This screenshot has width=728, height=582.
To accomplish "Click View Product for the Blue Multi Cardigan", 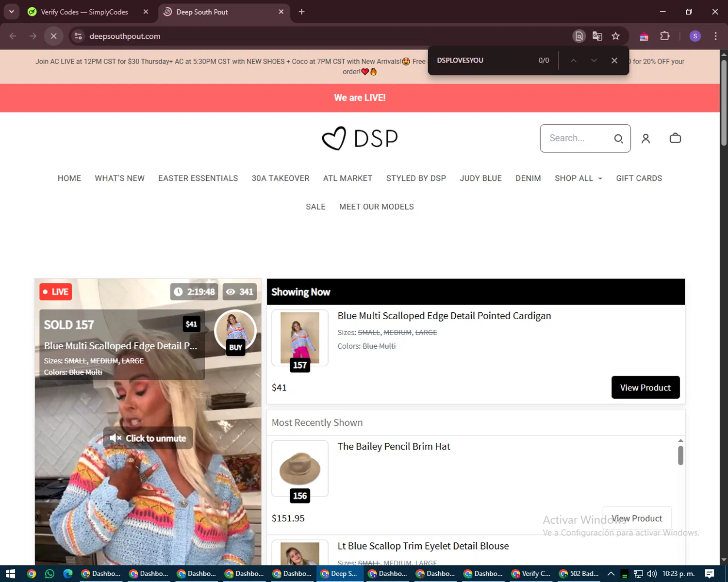I will [x=645, y=388].
